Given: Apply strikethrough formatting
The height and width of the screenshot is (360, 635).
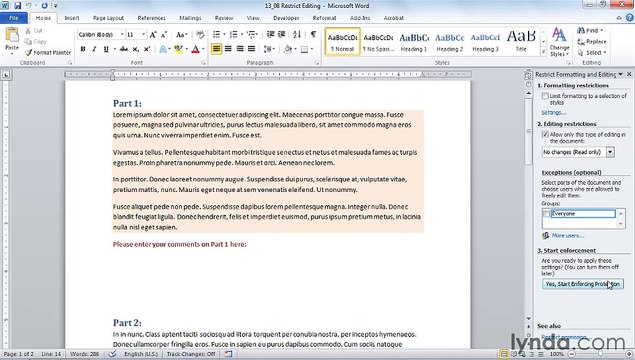Looking at the screenshot, I should 124,49.
